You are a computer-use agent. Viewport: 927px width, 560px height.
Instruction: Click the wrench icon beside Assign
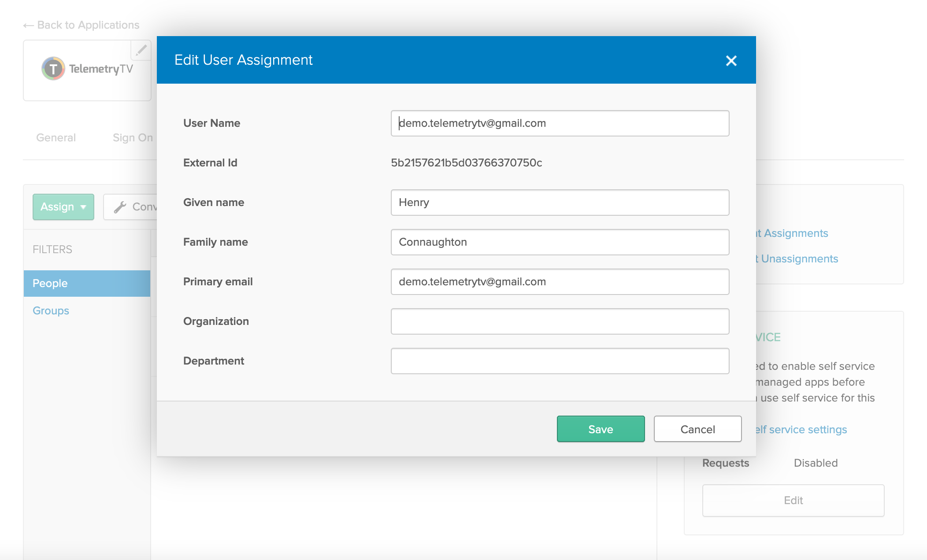(x=120, y=207)
